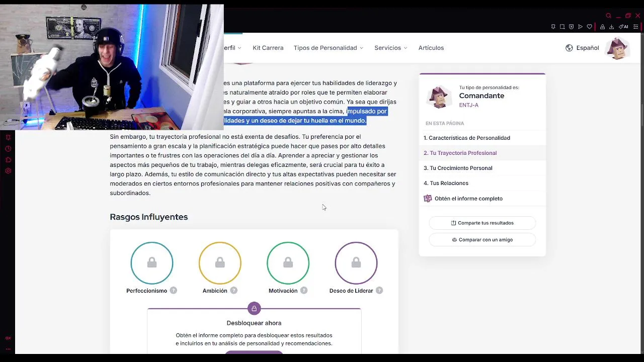
Task: Click the GX icon at sidebar bottom
Action: coord(8,338)
